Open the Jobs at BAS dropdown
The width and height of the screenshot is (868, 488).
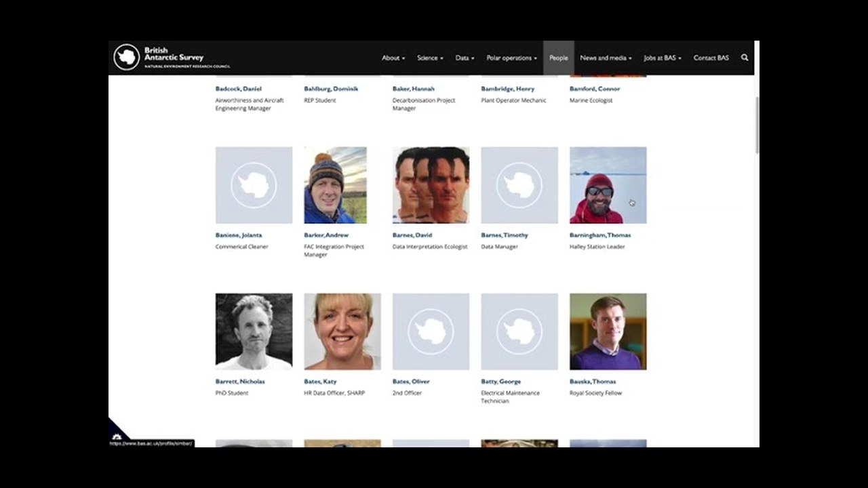pos(663,58)
